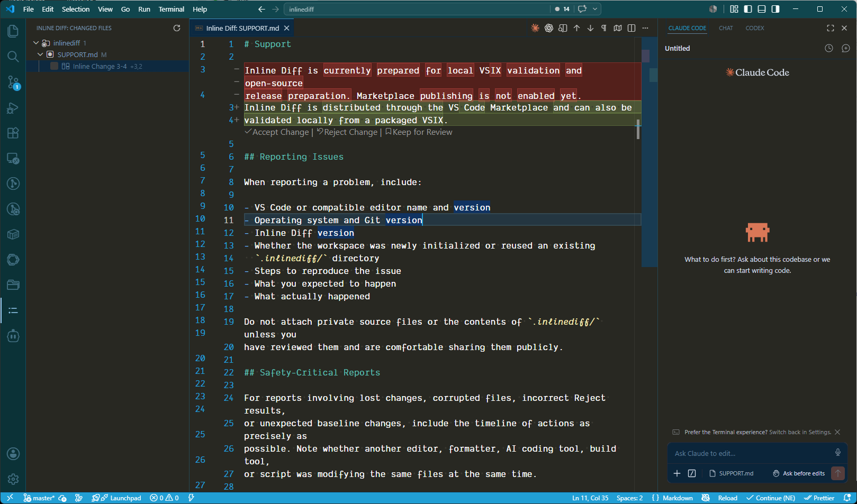
Task: Publish changes via cloud icon in status bar
Action: coord(62,498)
